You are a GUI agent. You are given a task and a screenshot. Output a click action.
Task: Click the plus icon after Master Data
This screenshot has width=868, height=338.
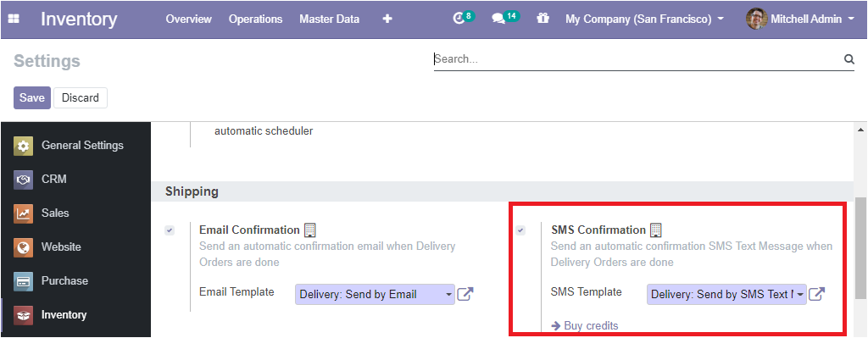pos(387,19)
